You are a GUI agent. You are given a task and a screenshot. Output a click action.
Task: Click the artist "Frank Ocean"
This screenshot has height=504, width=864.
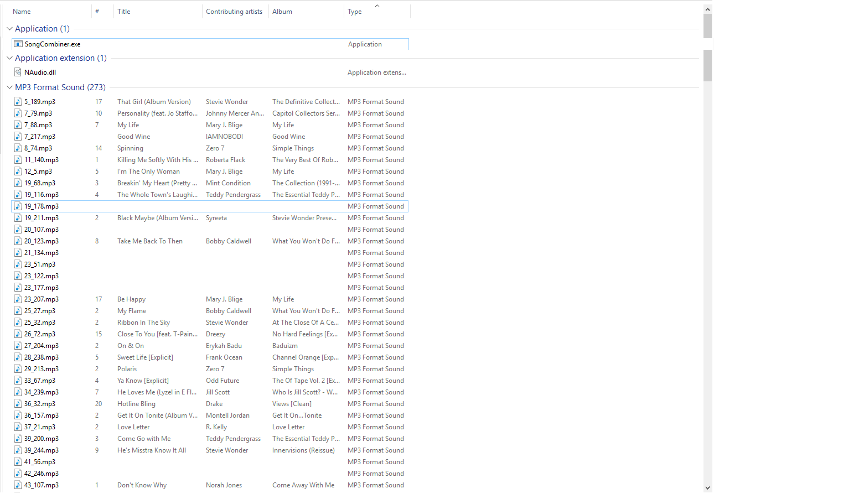[x=224, y=357]
